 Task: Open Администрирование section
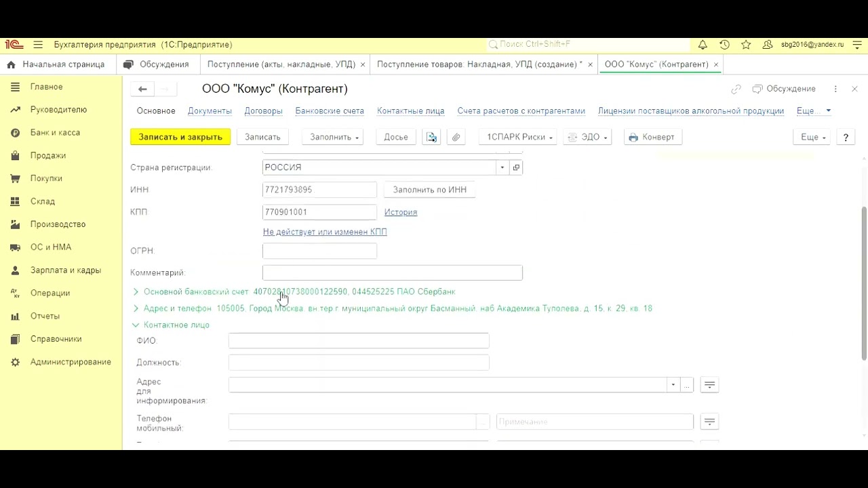tap(71, 362)
